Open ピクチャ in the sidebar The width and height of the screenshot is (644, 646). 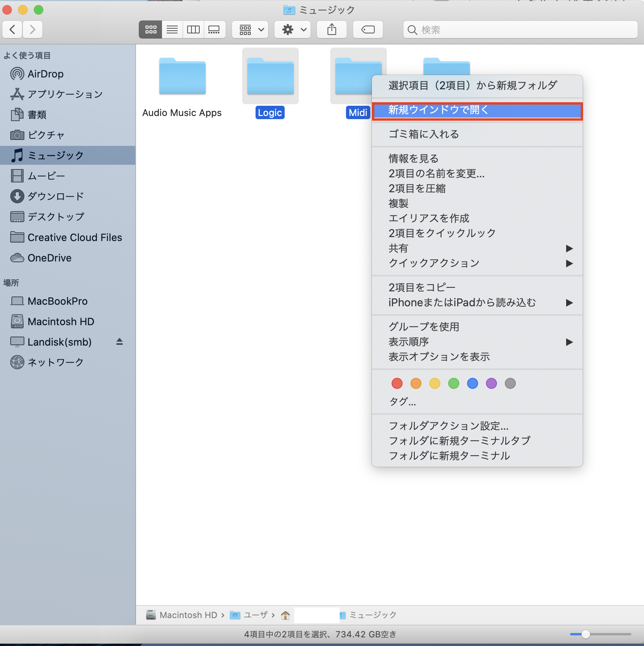tap(68, 135)
